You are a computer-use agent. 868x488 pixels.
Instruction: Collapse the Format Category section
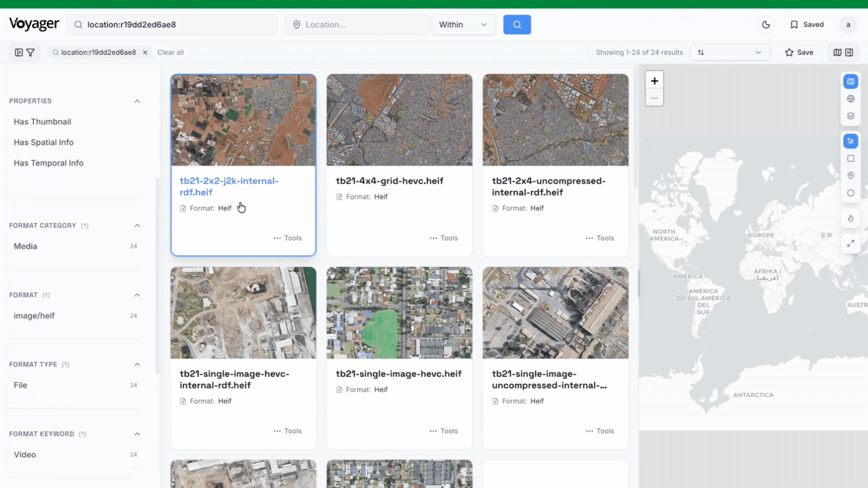click(137, 225)
